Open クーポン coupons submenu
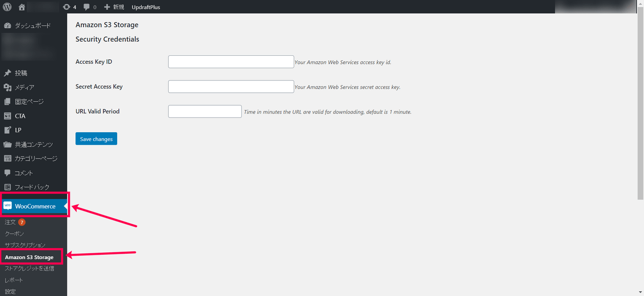 click(15, 234)
